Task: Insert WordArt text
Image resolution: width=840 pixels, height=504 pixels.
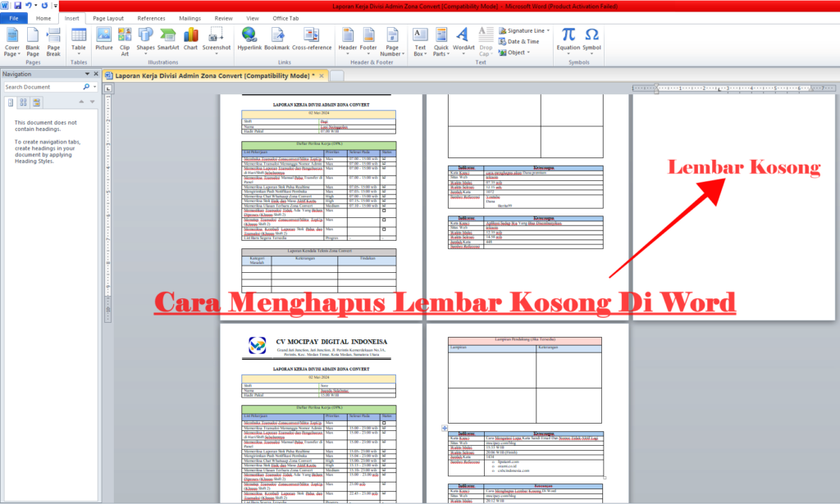Action: 463,35
